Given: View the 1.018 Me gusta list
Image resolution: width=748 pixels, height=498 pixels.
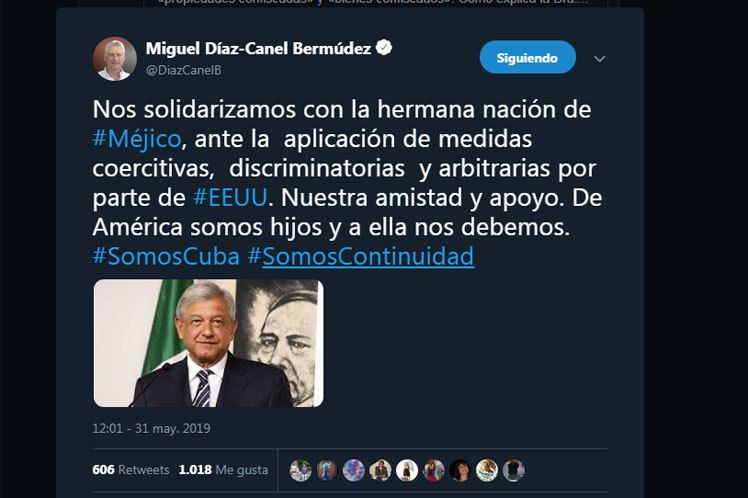Looking at the screenshot, I should click(x=223, y=470).
